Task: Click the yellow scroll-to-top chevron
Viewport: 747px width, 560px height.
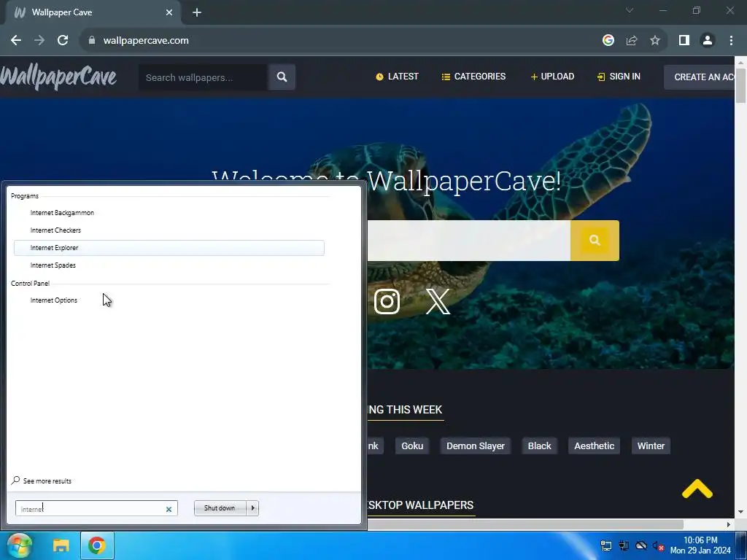Action: [x=697, y=489]
